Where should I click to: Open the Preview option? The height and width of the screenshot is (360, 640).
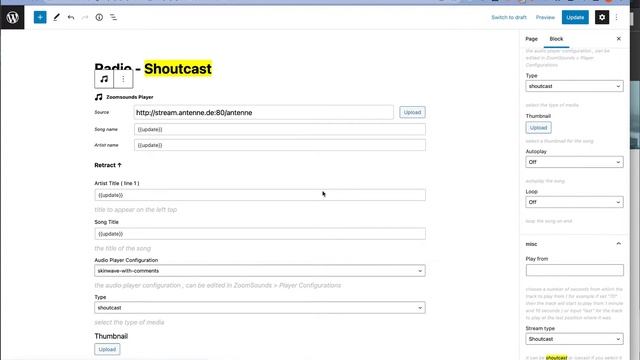click(x=545, y=17)
